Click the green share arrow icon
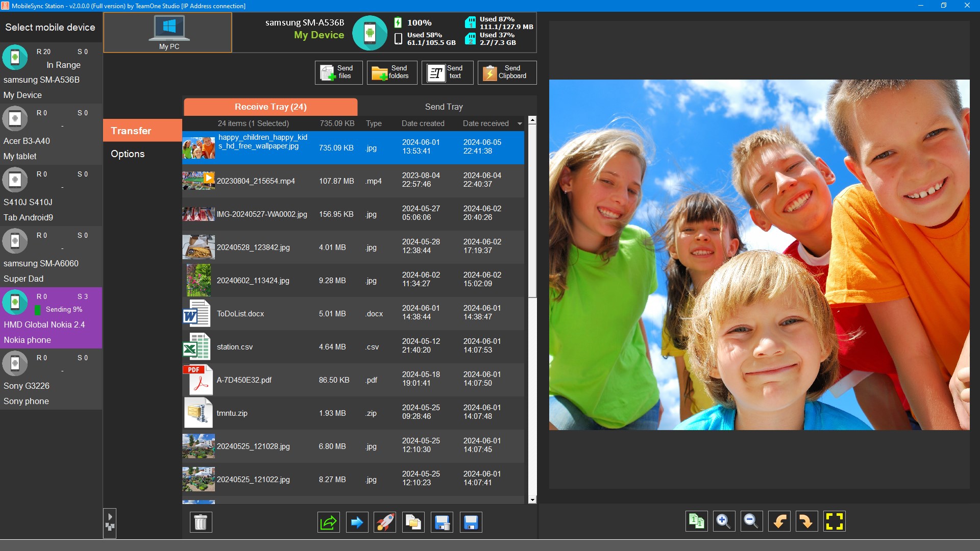 pos(328,522)
